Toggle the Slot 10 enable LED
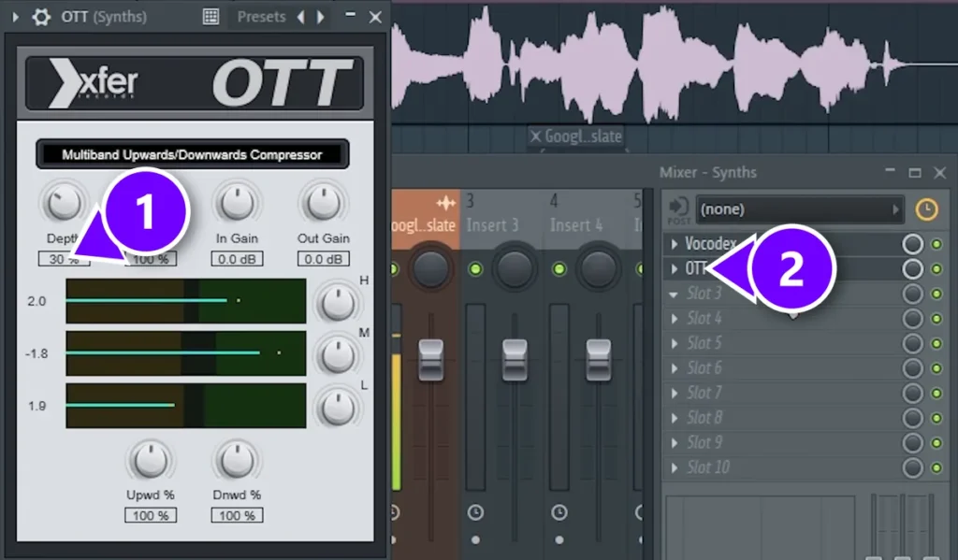Viewport: 958px width, 560px height. [x=936, y=467]
